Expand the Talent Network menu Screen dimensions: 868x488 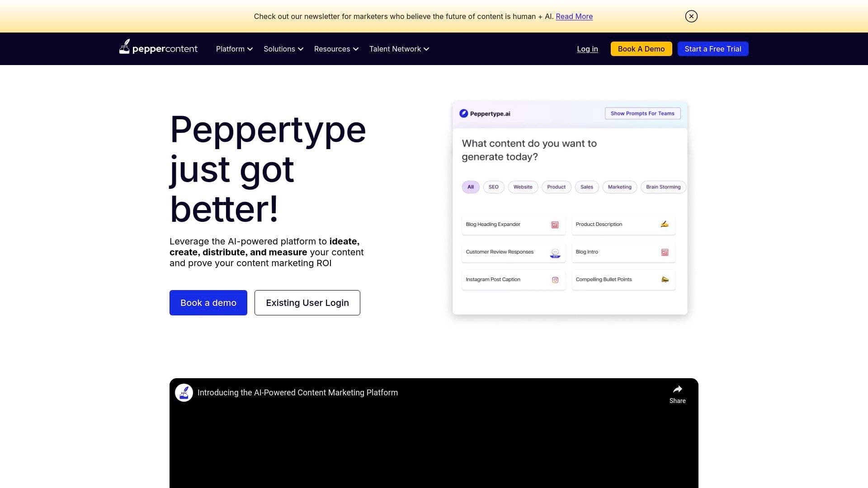point(399,49)
